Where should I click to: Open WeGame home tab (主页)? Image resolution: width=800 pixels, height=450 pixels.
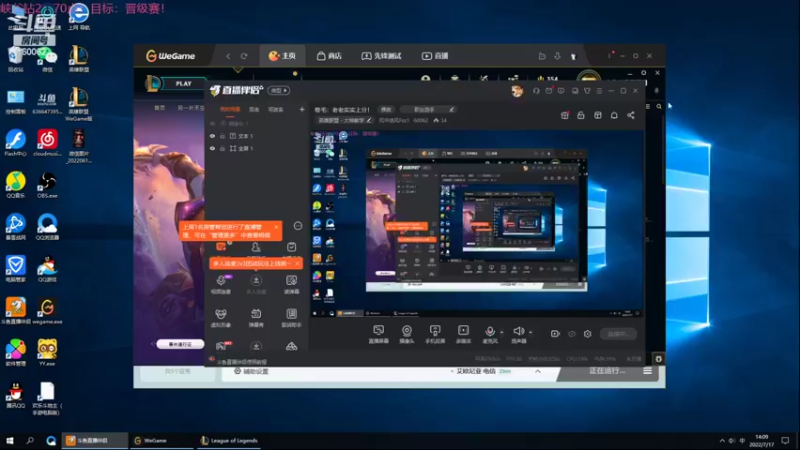pyautogui.click(x=282, y=56)
